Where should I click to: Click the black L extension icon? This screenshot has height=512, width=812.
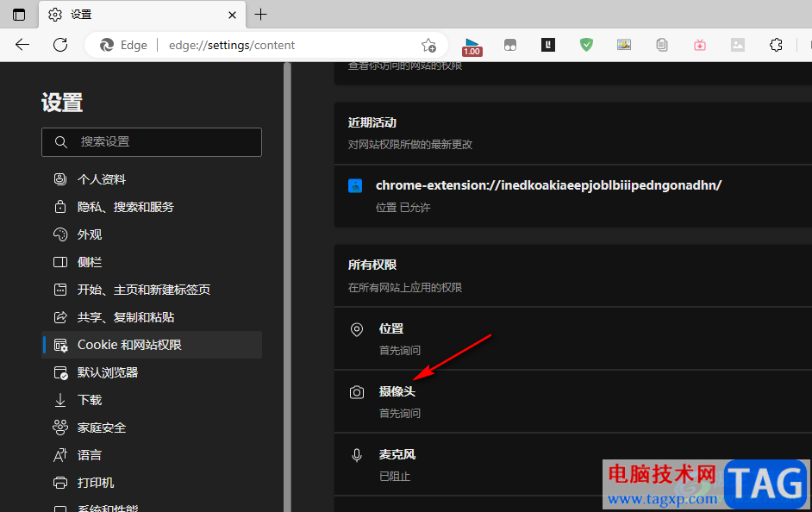(548, 45)
